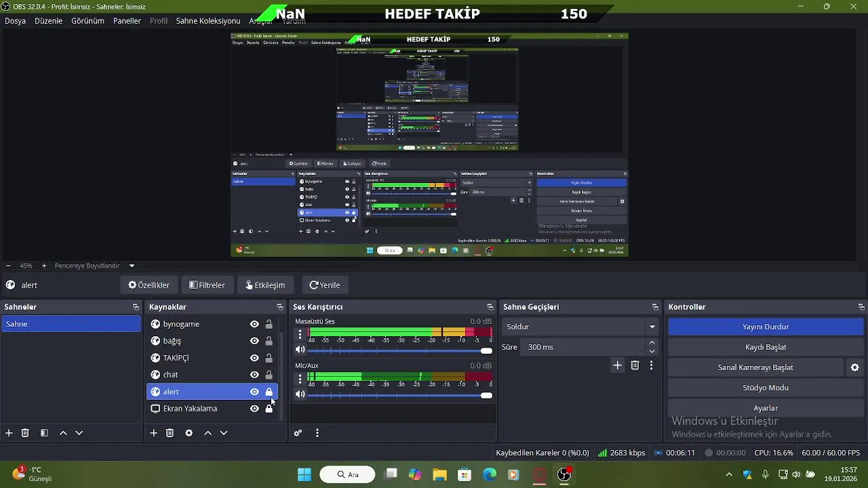The width and height of the screenshot is (868, 488).
Task: Open Microsoft Edge from taskbar
Action: (x=489, y=474)
